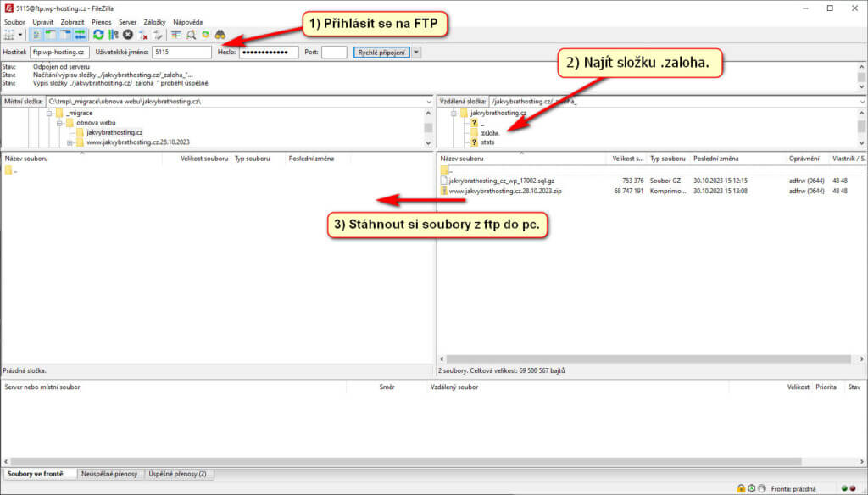Open the Rychlé připojení history dropdown arrow
Screen dimensions: 868x495
point(416,53)
